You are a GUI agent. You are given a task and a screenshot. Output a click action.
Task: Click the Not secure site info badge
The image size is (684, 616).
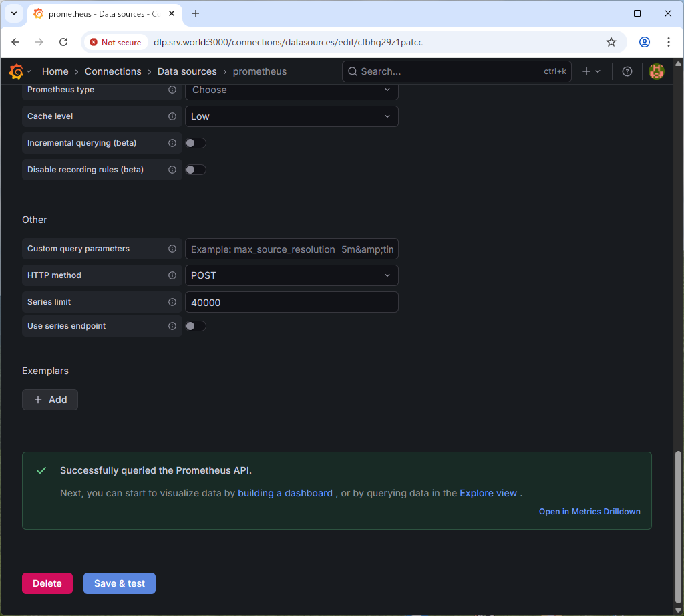[x=116, y=42]
